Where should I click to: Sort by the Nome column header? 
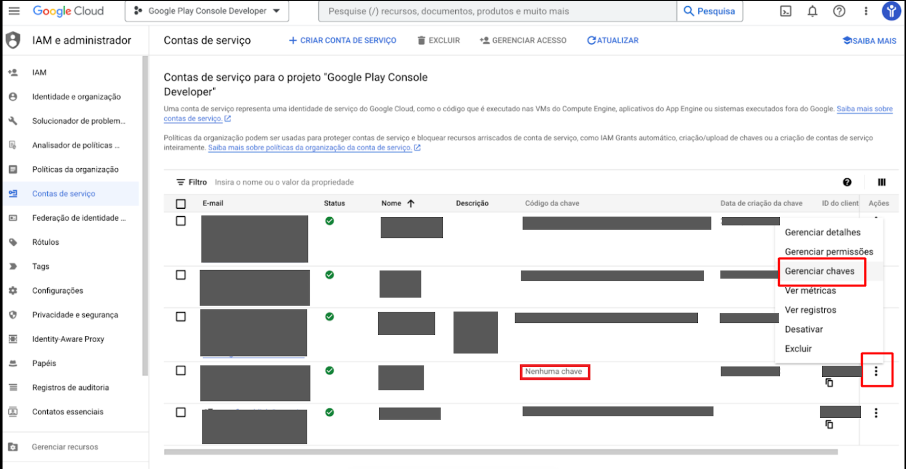(x=398, y=203)
